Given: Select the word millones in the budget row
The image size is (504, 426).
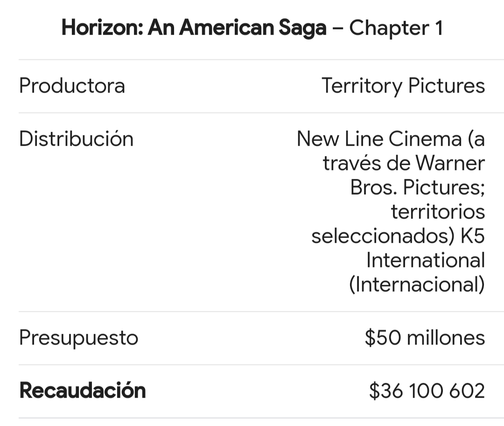Looking at the screenshot, I should point(446,338).
